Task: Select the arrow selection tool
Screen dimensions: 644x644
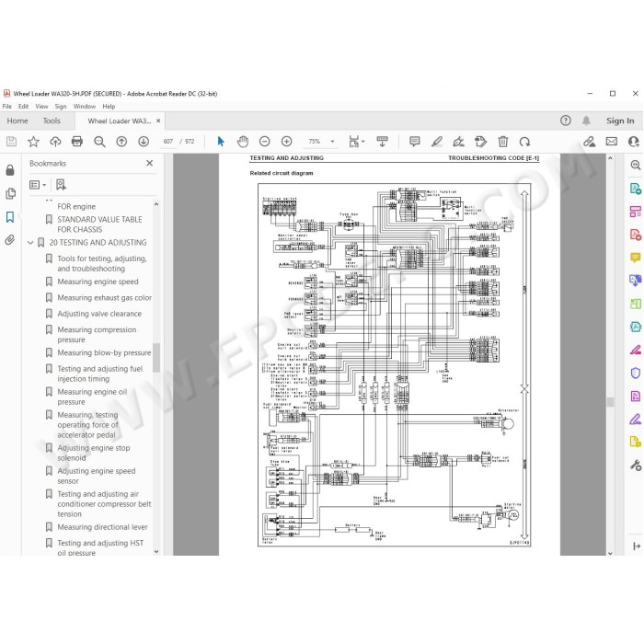Action: point(221,142)
